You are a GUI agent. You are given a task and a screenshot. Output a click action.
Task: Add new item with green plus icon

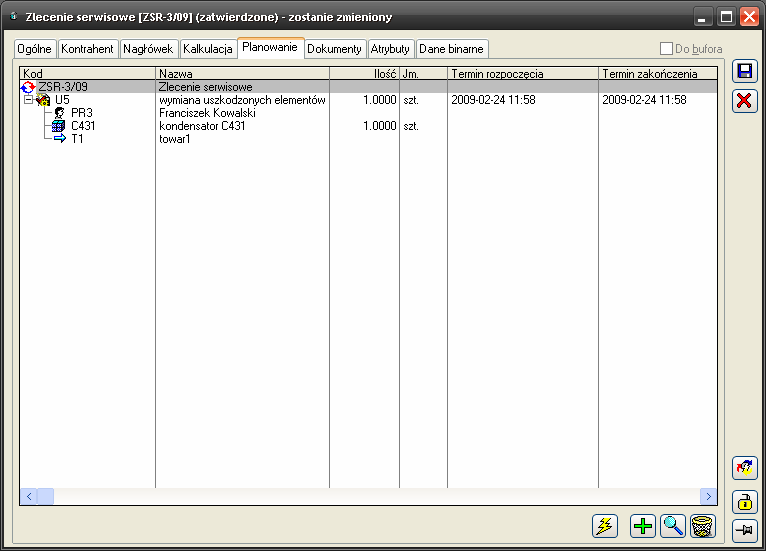click(x=643, y=526)
